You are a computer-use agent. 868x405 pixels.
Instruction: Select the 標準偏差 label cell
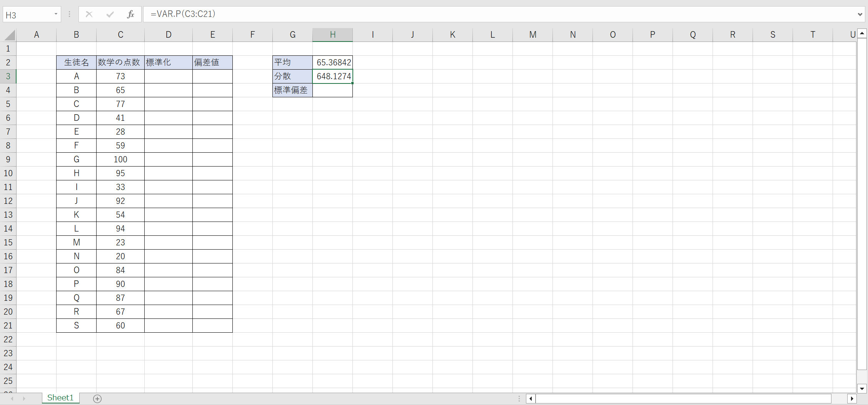[292, 90]
